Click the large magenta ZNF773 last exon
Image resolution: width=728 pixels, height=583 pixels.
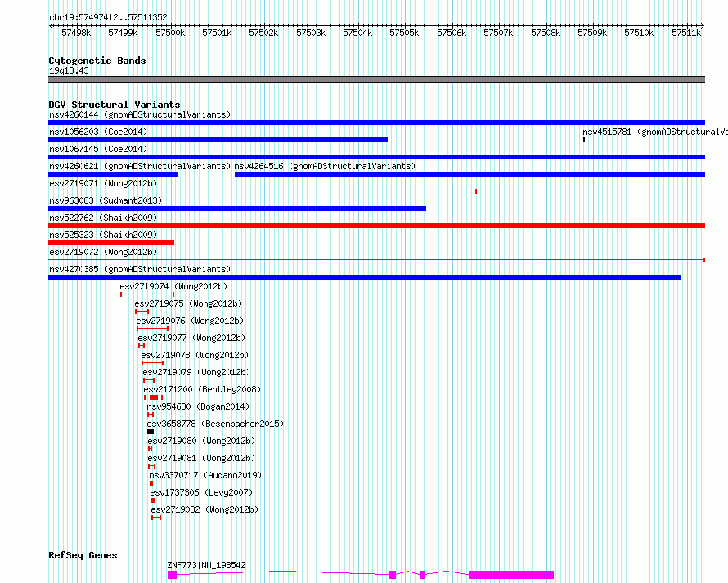(511, 575)
